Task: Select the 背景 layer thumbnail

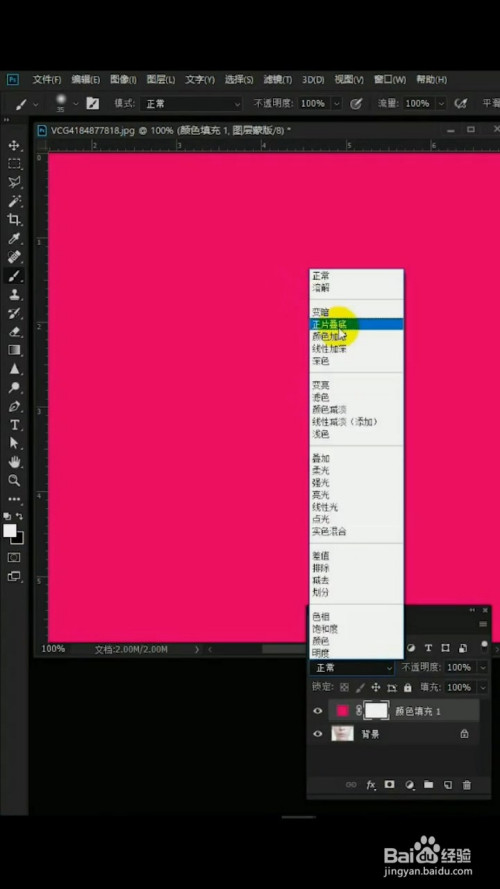Action: [x=342, y=734]
